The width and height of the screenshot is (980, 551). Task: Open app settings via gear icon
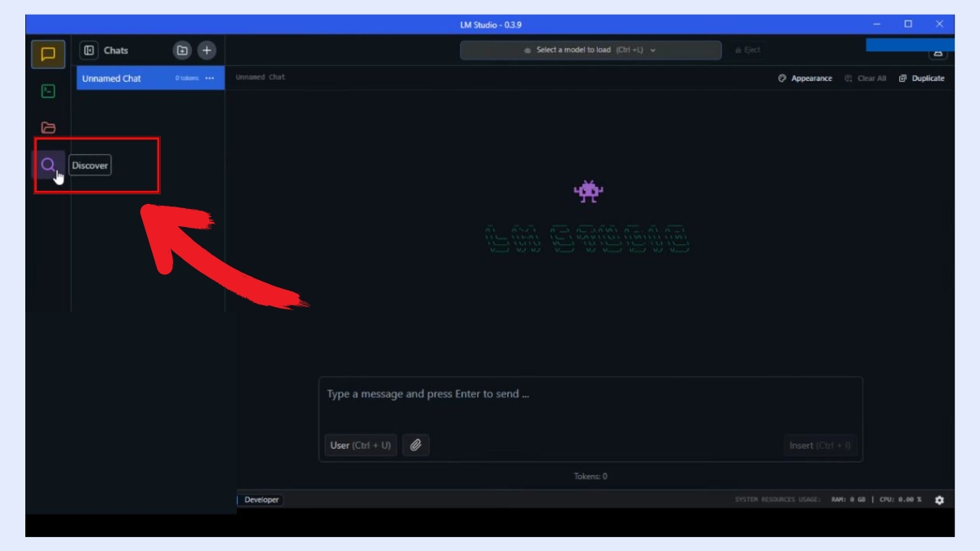point(939,500)
